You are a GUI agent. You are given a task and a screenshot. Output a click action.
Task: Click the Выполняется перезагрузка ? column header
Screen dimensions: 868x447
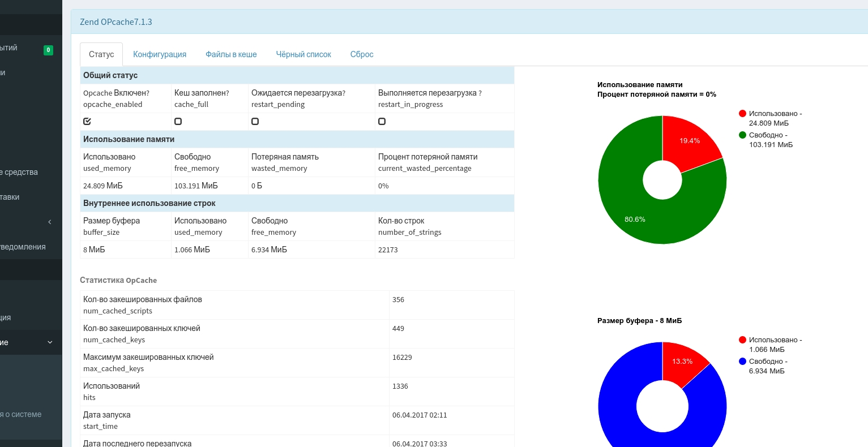[x=430, y=98]
